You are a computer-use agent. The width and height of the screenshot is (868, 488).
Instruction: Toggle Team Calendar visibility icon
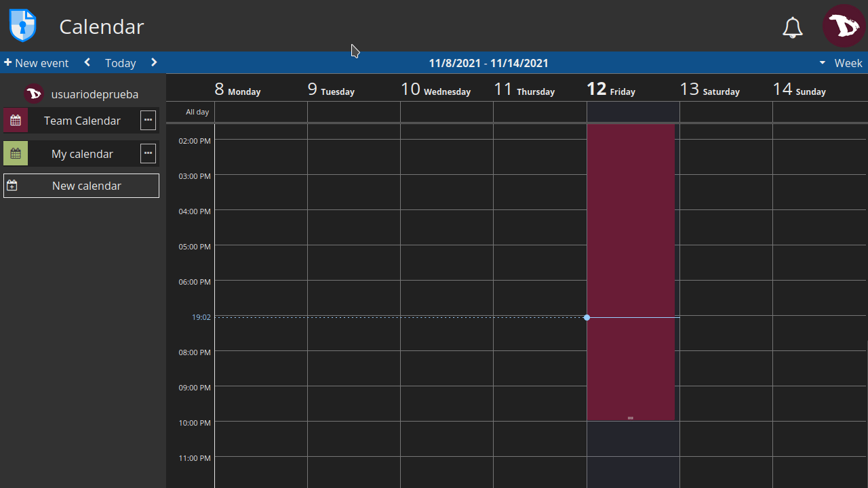click(x=16, y=121)
